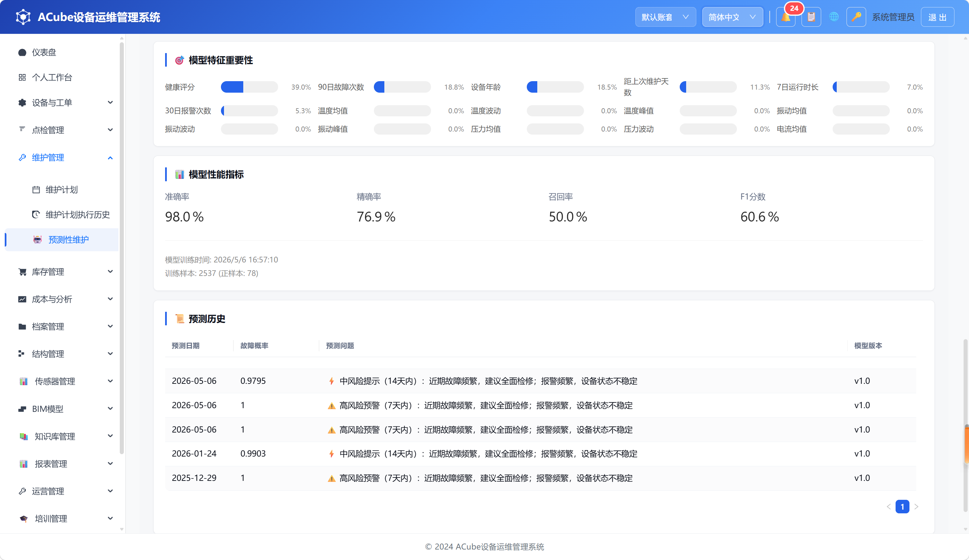The image size is (969, 560).
Task: Click the 仪表盘 dashboard icon
Action: tap(22, 52)
